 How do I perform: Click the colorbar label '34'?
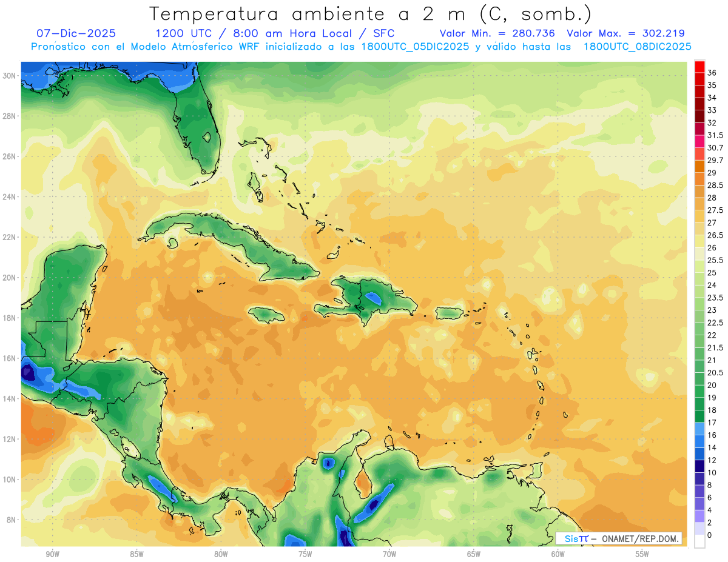tap(712, 98)
